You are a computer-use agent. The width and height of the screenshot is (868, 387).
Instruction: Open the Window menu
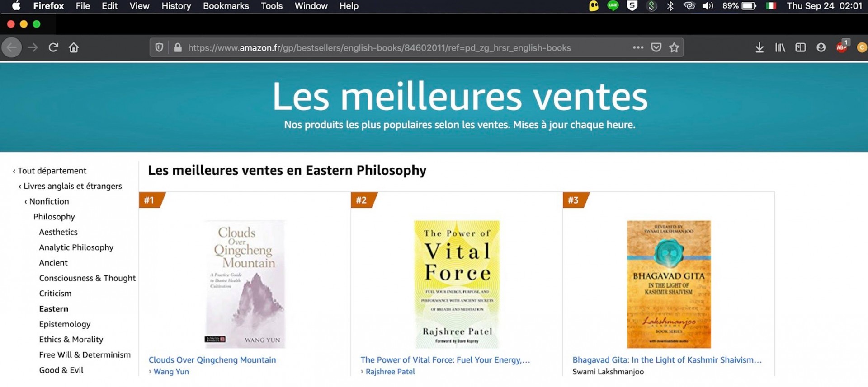pos(311,6)
